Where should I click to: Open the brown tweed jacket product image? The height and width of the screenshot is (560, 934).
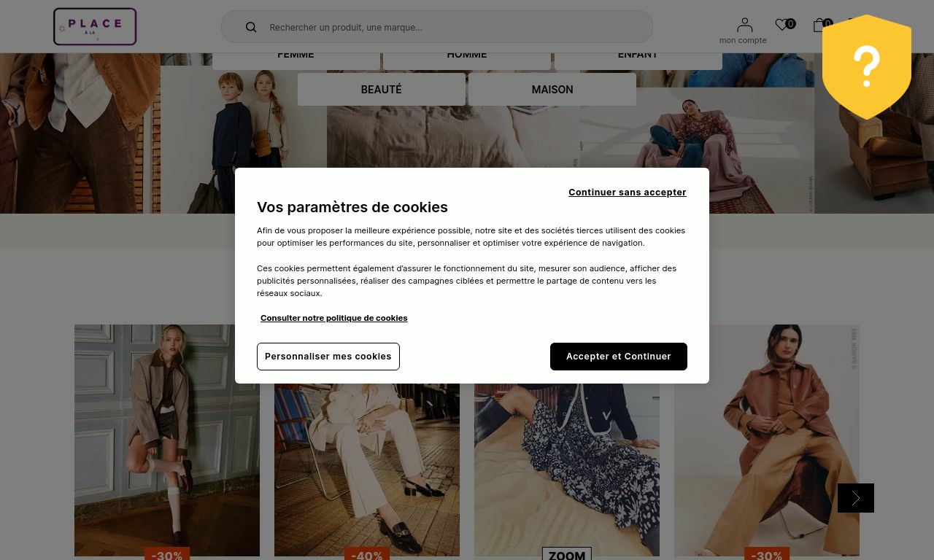tap(167, 440)
